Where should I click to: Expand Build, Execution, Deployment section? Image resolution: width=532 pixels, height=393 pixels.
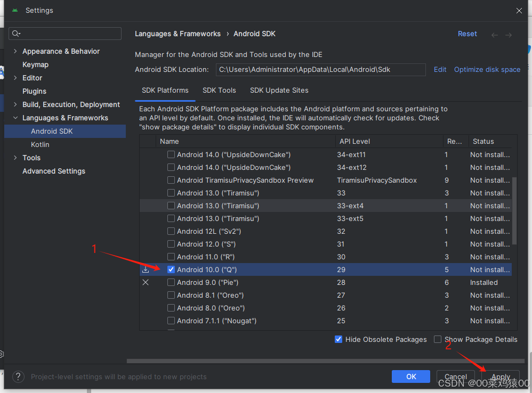coord(15,104)
